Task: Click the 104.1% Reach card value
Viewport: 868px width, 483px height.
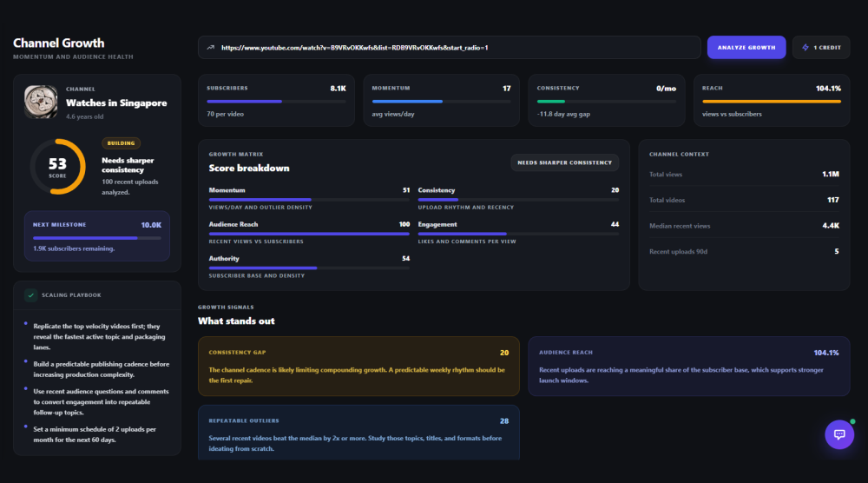Action: pyautogui.click(x=828, y=89)
